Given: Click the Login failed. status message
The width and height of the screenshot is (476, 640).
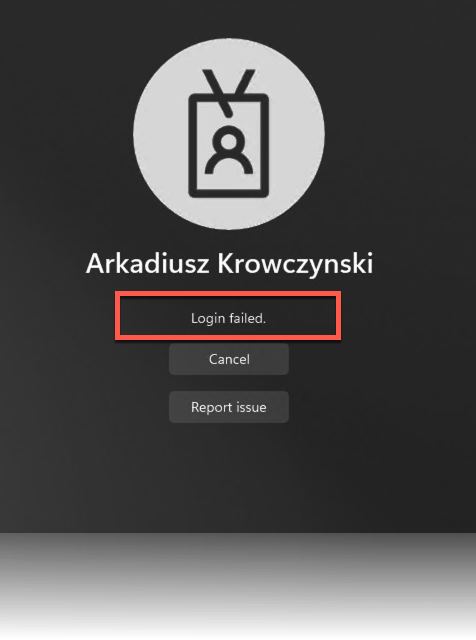Looking at the screenshot, I should click(228, 318).
